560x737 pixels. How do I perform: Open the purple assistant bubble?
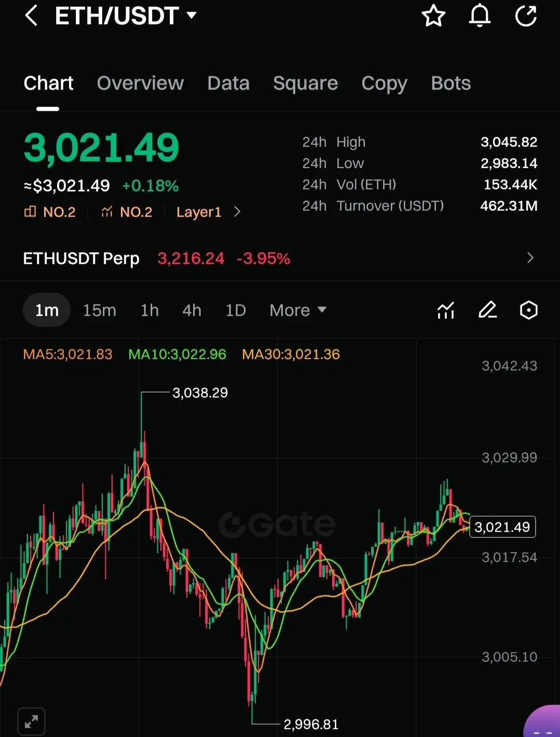coord(543,722)
